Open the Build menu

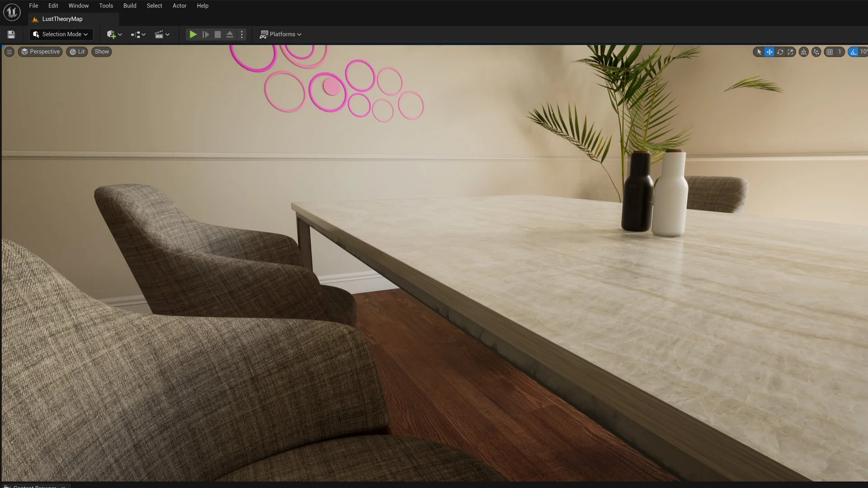tap(130, 6)
